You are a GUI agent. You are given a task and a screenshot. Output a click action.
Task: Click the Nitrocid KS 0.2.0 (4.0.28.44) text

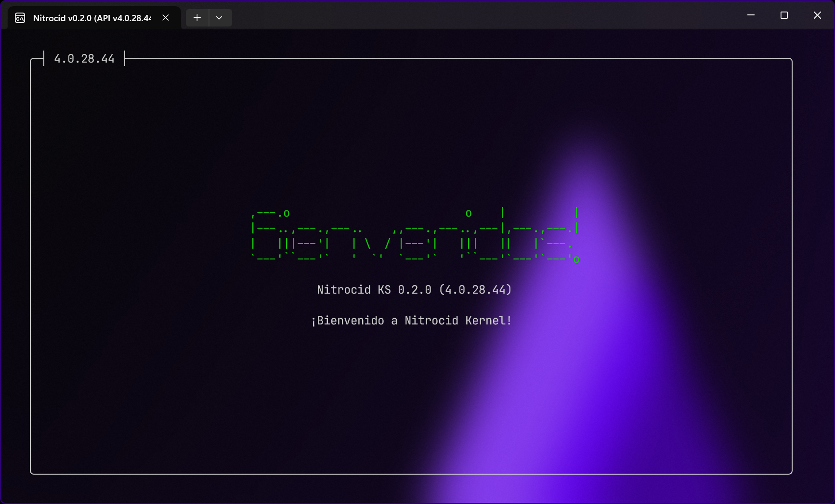(x=414, y=290)
